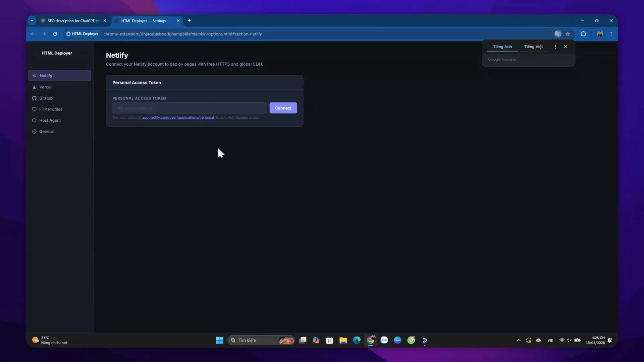Viewport: 644px width, 362px height.
Task: Click the muted volume tray icon
Action: [x=569, y=340]
